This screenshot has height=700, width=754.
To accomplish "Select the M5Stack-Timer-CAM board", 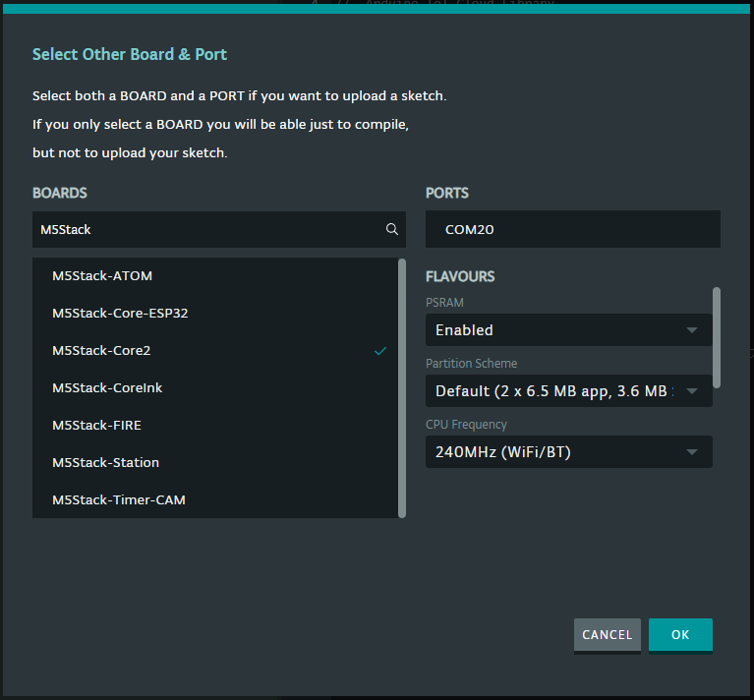I will click(215, 500).
